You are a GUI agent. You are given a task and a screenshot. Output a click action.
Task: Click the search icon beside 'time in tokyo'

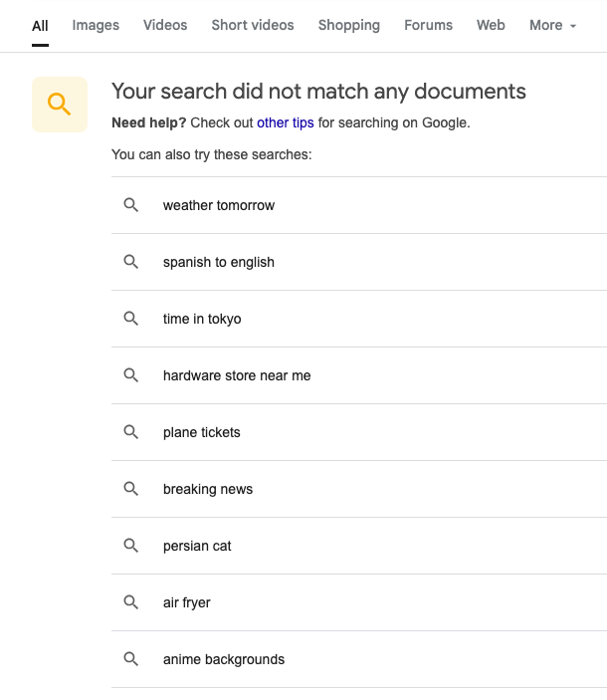(x=130, y=319)
